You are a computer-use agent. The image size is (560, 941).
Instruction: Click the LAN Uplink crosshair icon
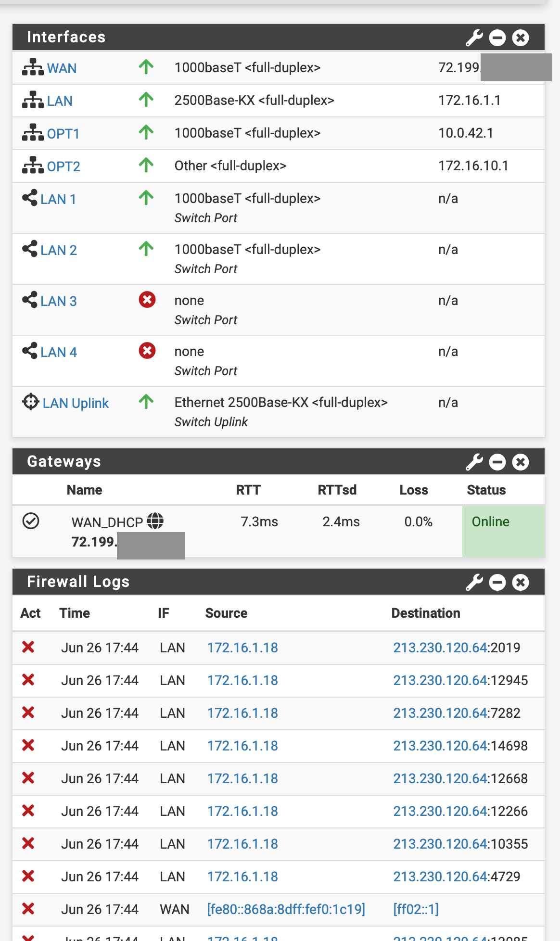coord(31,402)
